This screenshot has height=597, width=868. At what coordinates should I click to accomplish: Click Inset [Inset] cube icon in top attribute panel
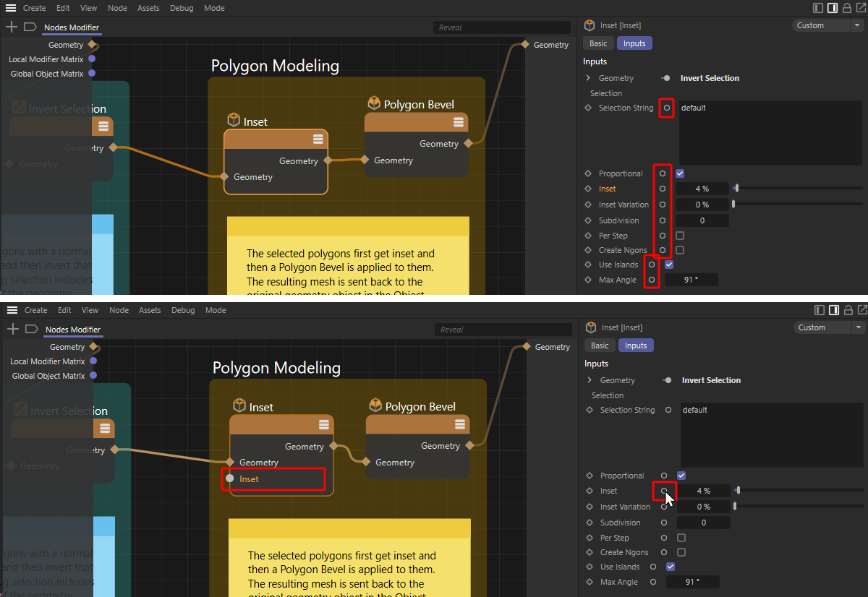point(590,25)
